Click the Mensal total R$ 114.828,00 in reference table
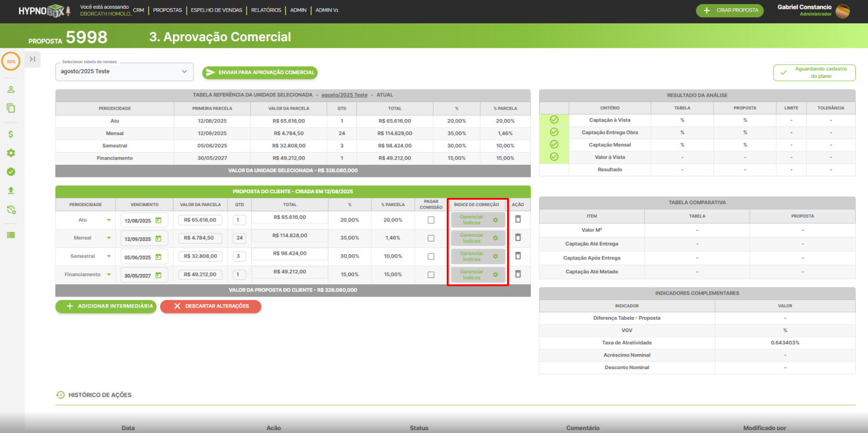 [x=395, y=133]
